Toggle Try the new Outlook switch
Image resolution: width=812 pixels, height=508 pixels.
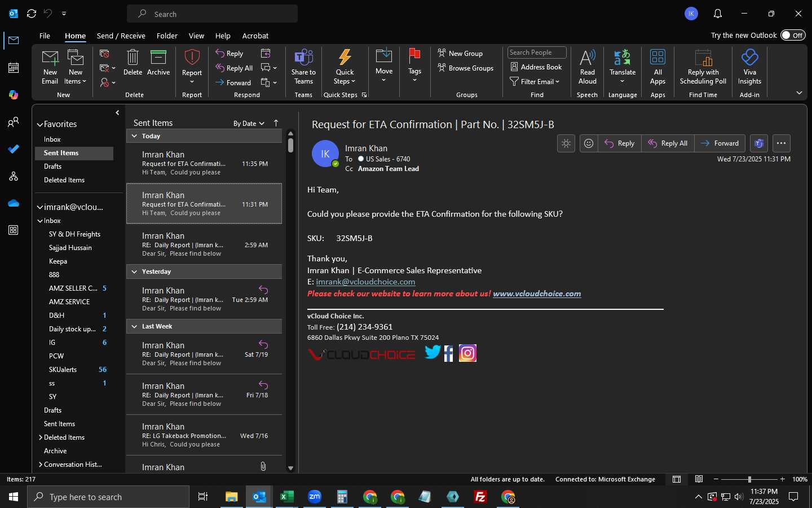(x=793, y=35)
